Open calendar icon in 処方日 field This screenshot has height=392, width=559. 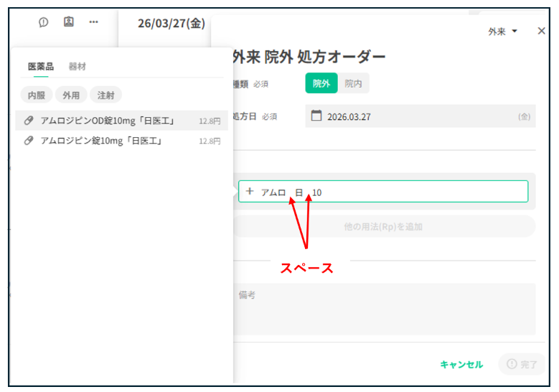(316, 116)
